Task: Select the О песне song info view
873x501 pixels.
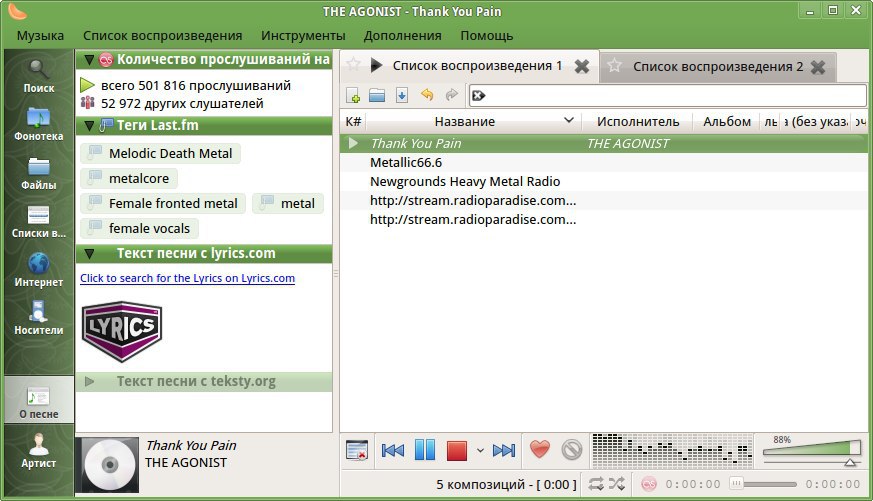Action: point(38,402)
